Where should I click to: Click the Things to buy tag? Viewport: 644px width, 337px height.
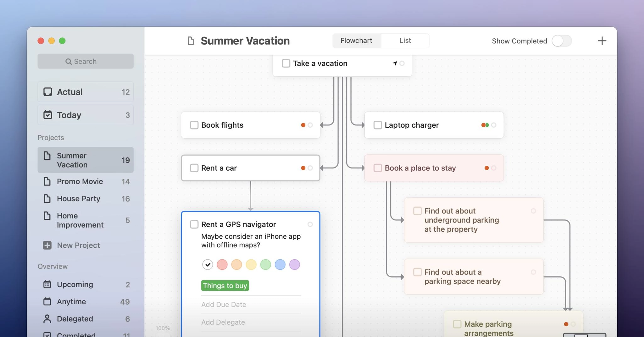225,285
